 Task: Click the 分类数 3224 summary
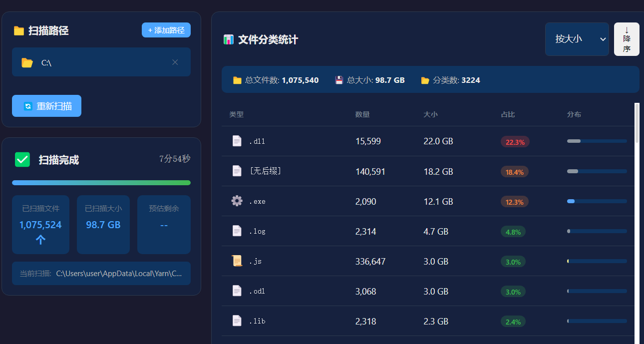click(x=451, y=80)
